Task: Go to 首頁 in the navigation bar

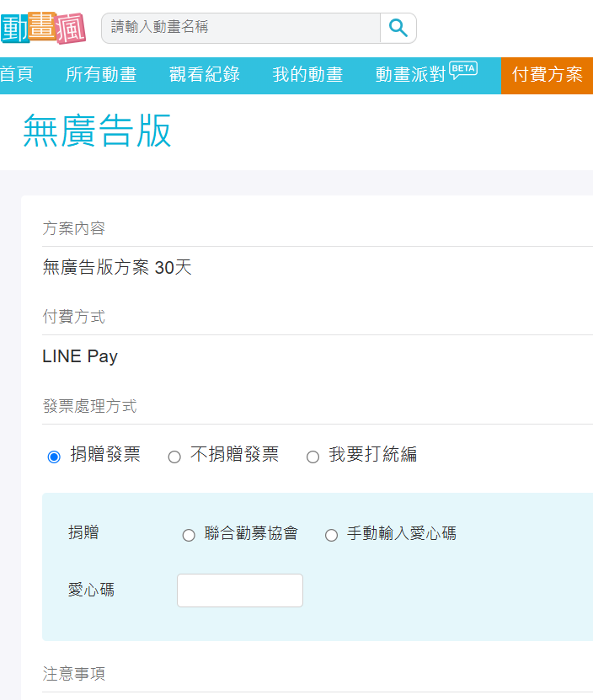Action: pos(16,75)
